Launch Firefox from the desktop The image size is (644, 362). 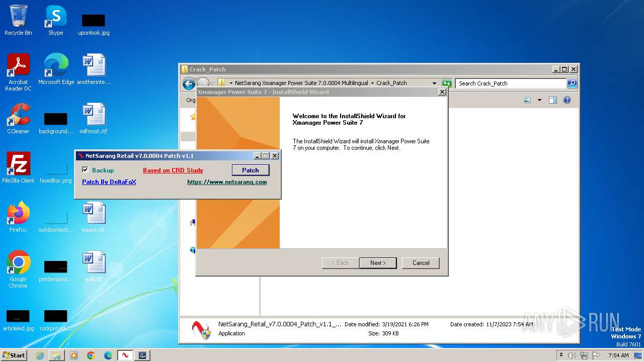pos(18,217)
